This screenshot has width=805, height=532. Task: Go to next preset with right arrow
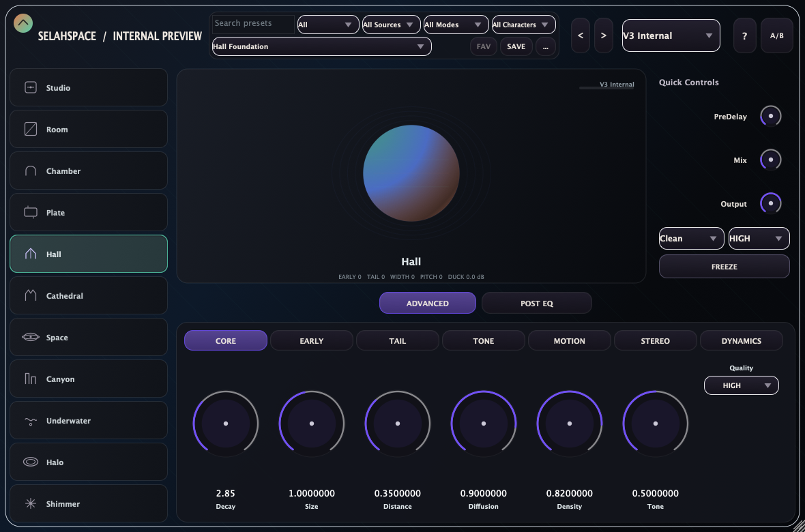[x=604, y=35]
